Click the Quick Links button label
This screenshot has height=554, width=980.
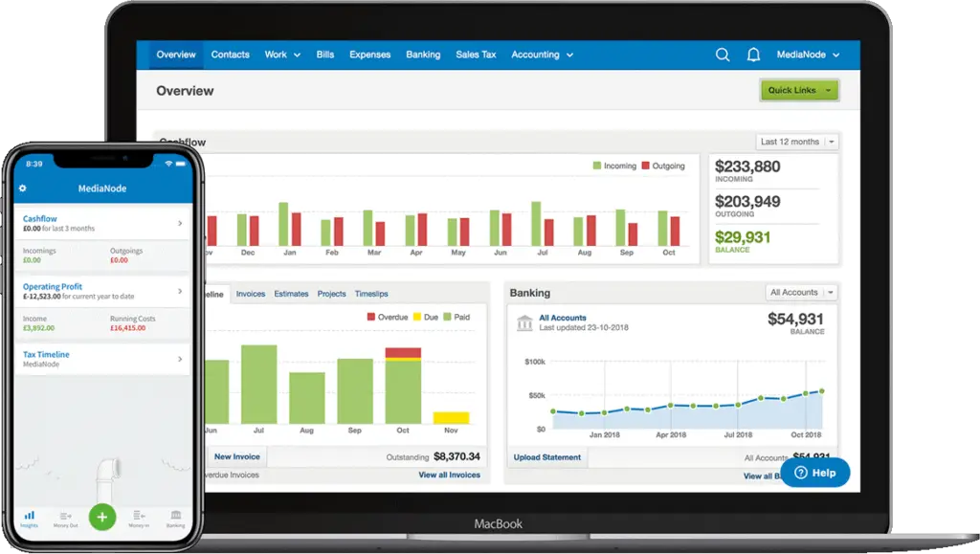pyautogui.click(x=791, y=91)
